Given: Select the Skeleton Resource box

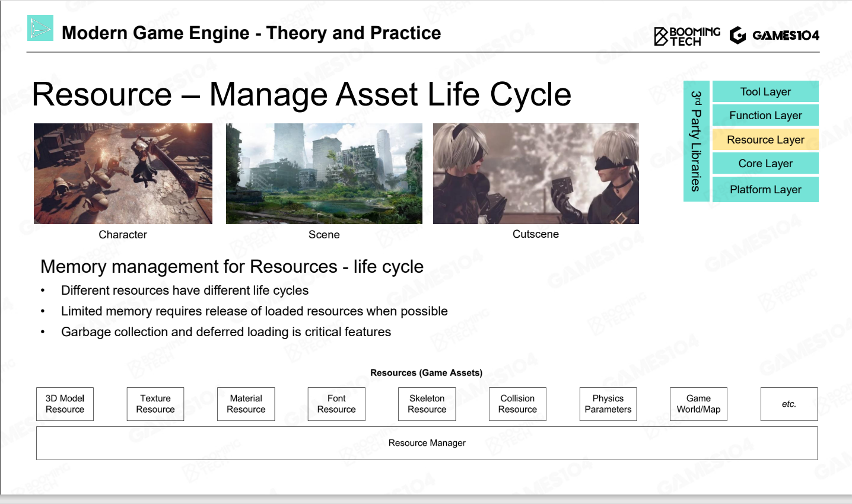Looking at the screenshot, I should pos(427,404).
